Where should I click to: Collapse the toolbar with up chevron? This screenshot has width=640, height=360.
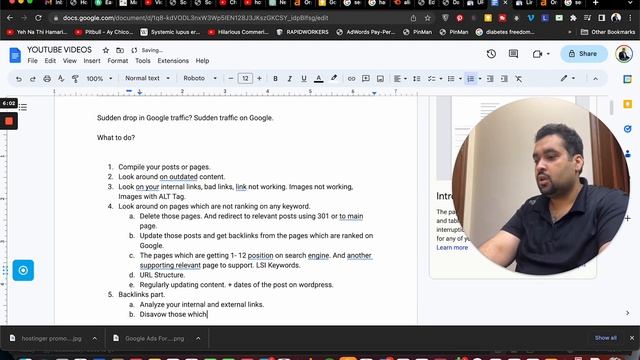[595, 79]
